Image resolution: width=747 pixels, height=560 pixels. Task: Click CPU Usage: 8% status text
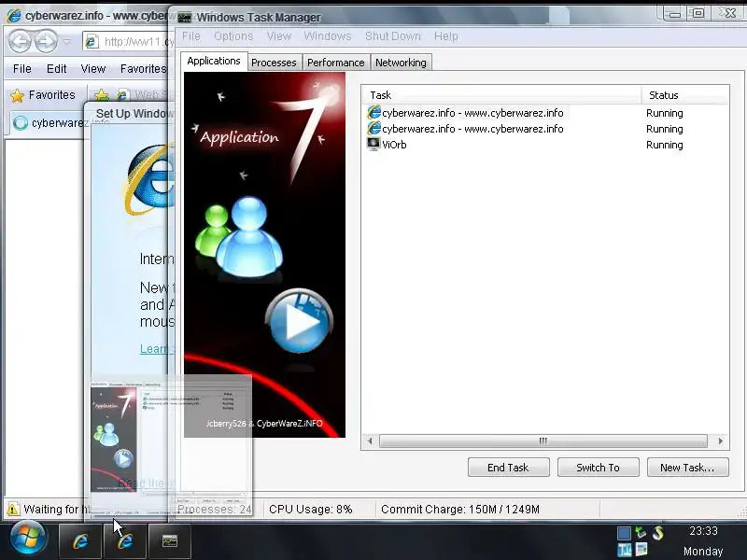pos(311,510)
